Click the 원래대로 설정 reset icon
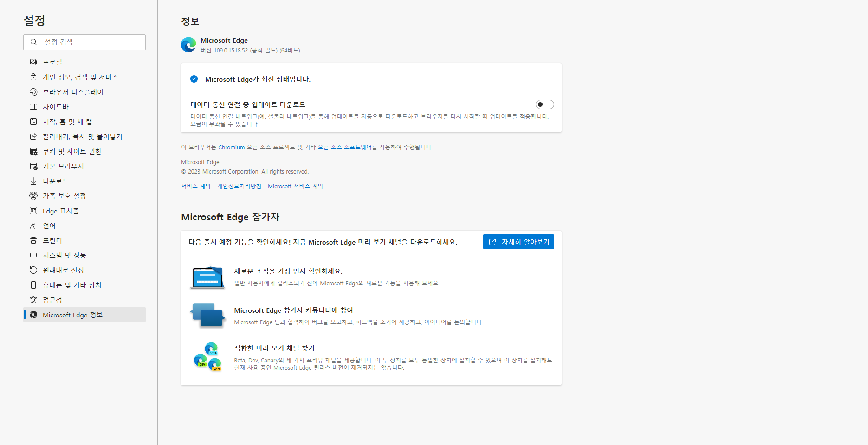Image resolution: width=868 pixels, height=445 pixels. pos(33,270)
